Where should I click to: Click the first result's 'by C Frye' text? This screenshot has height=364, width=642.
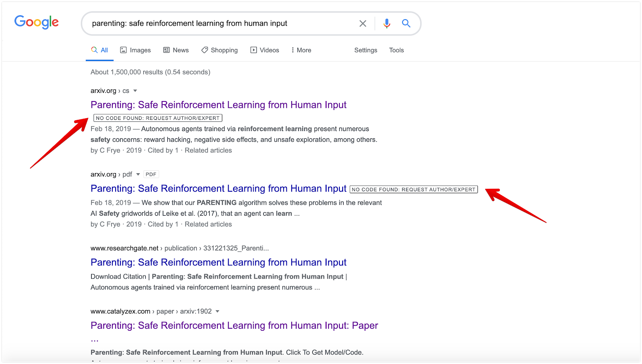click(x=106, y=150)
